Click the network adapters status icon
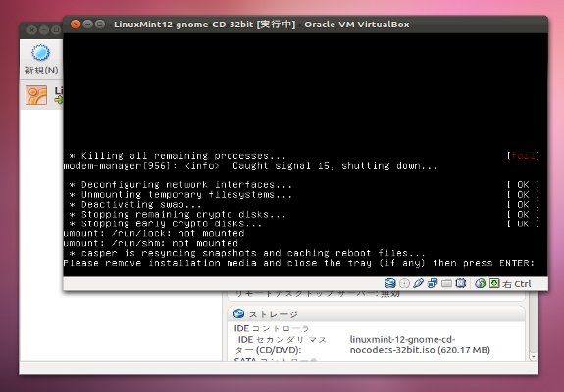The height and width of the screenshot is (392, 564). click(432, 283)
